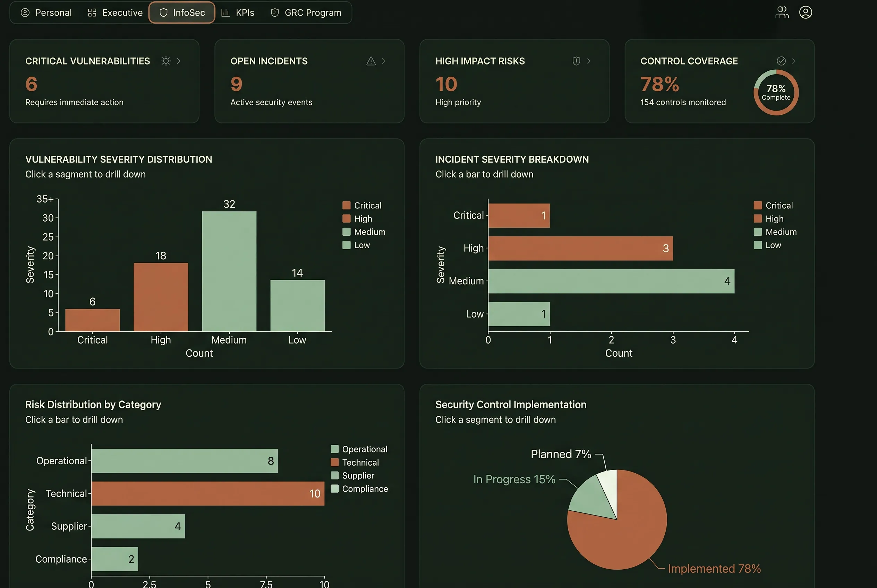Toggle the Low legend entry in incident chart
The height and width of the screenshot is (588, 877).
(x=767, y=245)
